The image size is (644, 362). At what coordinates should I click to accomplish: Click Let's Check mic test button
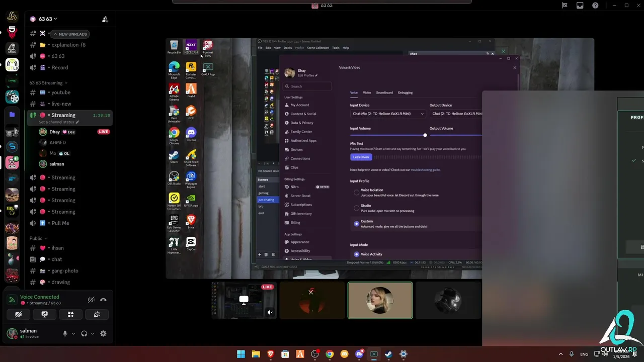[x=361, y=157]
